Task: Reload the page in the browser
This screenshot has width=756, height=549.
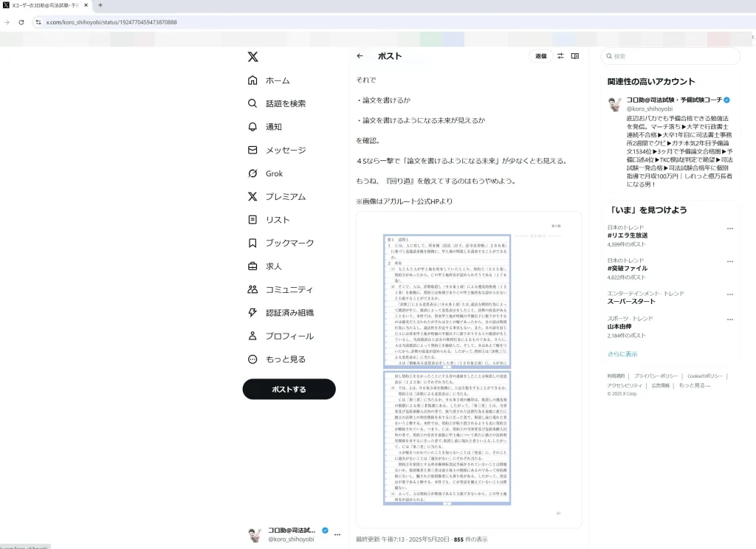Action: point(21,22)
